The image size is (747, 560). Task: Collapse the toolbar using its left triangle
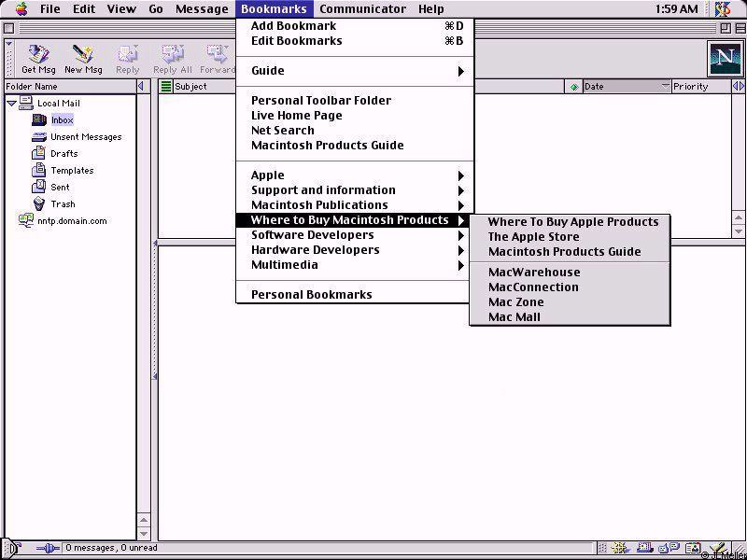8,45
